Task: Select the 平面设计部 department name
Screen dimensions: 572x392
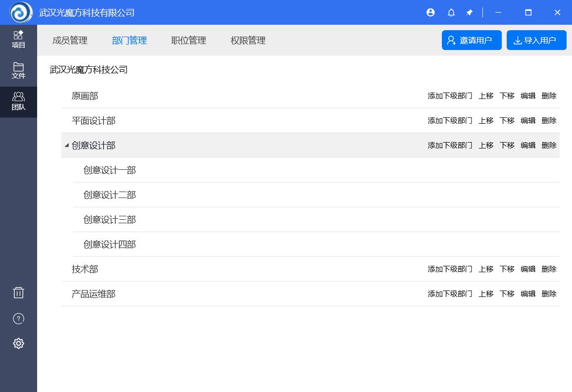Action: (x=94, y=121)
